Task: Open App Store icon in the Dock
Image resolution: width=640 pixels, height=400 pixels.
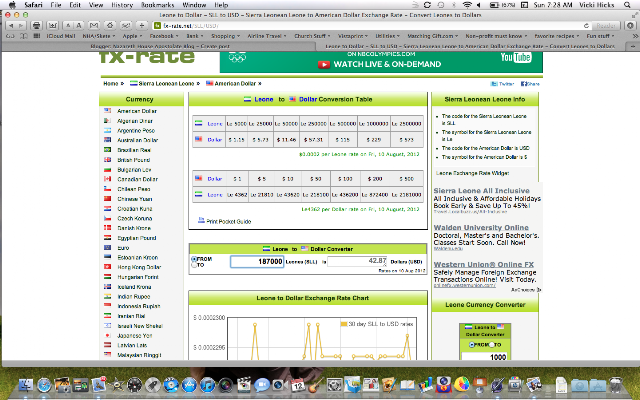Action: tap(189, 385)
